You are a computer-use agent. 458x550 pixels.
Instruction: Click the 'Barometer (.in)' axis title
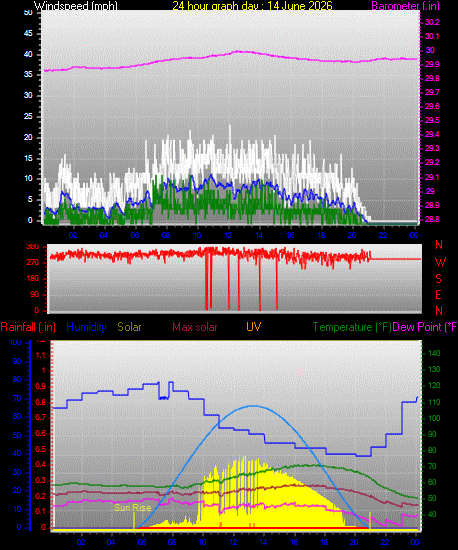pos(405,6)
